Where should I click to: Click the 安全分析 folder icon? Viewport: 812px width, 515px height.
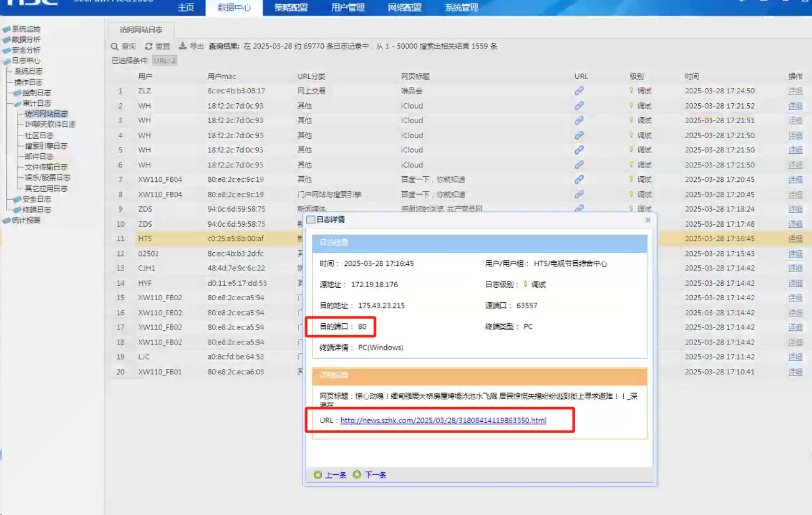[6, 50]
